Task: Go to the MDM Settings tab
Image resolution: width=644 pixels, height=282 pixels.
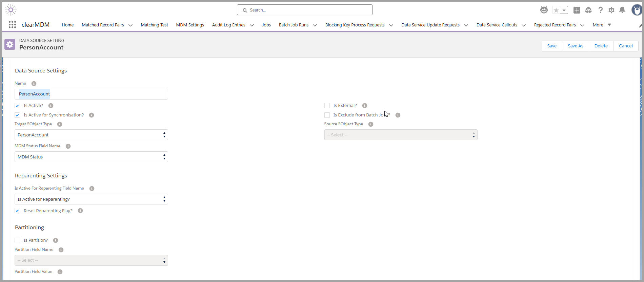Action: click(x=190, y=25)
